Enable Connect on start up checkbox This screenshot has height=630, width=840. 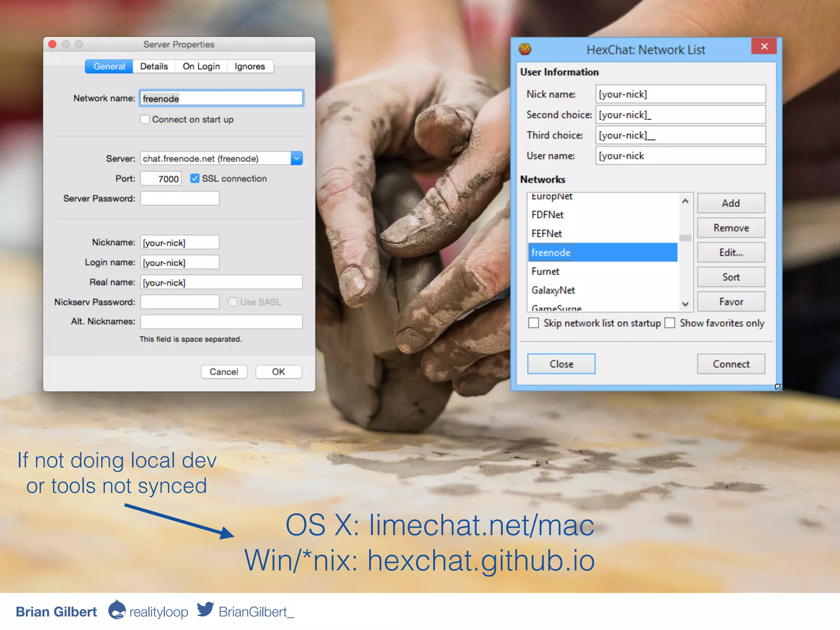[x=145, y=119]
